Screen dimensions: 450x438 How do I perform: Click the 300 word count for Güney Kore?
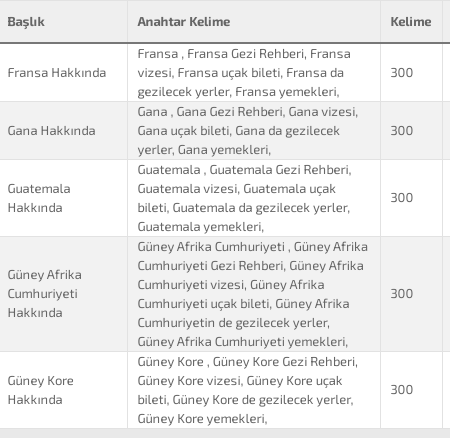[x=402, y=390]
